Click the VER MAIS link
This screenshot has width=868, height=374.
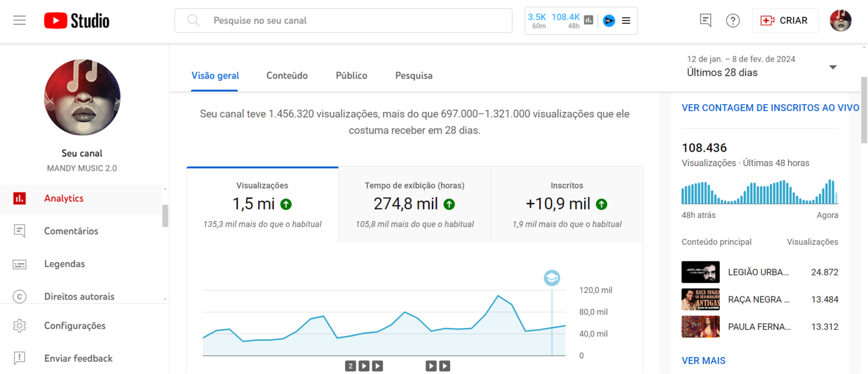704,360
